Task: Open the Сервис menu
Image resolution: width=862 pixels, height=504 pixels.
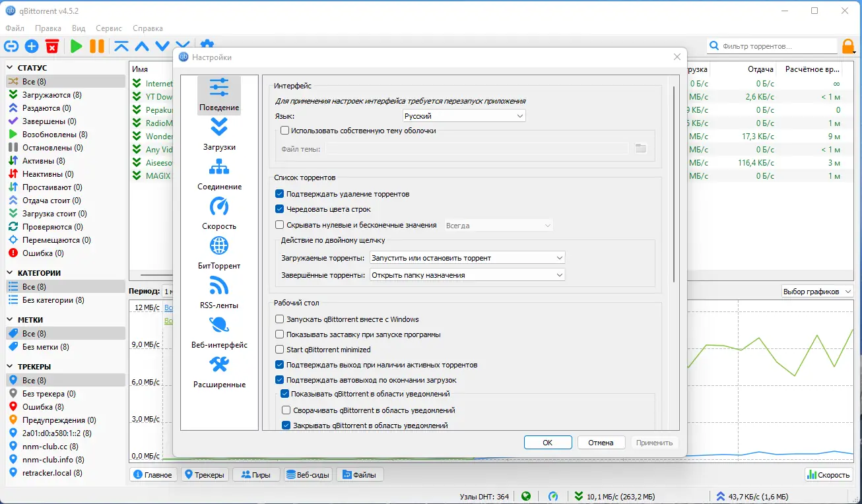Action: [x=109, y=28]
